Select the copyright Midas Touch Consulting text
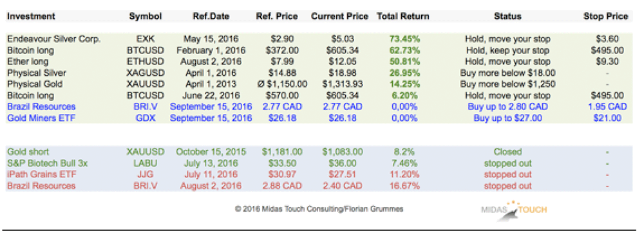 point(319,209)
